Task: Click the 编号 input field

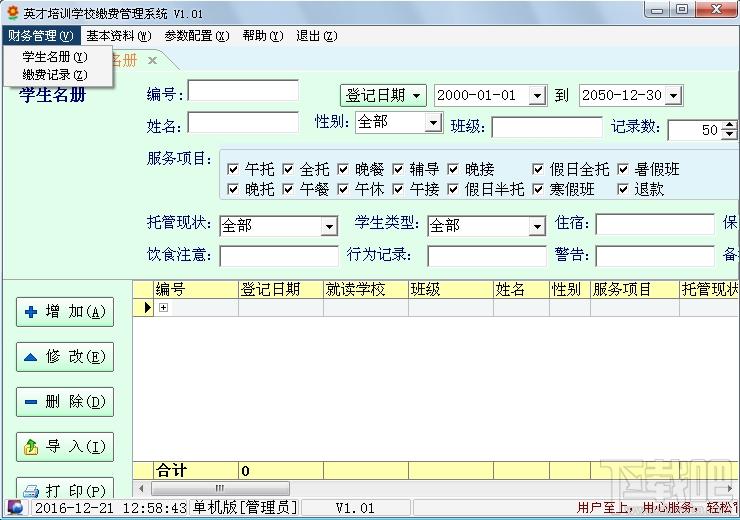Action: click(x=243, y=90)
